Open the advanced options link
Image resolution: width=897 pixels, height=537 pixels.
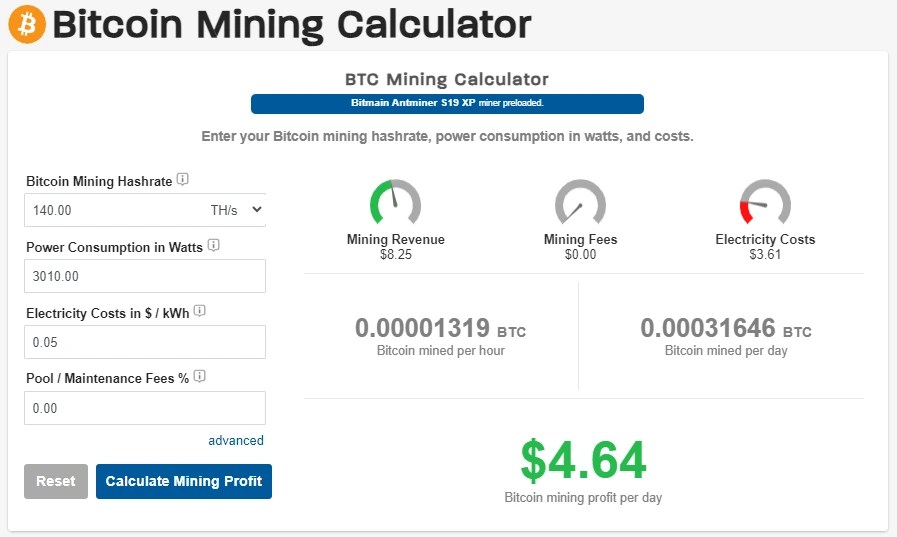(x=236, y=440)
